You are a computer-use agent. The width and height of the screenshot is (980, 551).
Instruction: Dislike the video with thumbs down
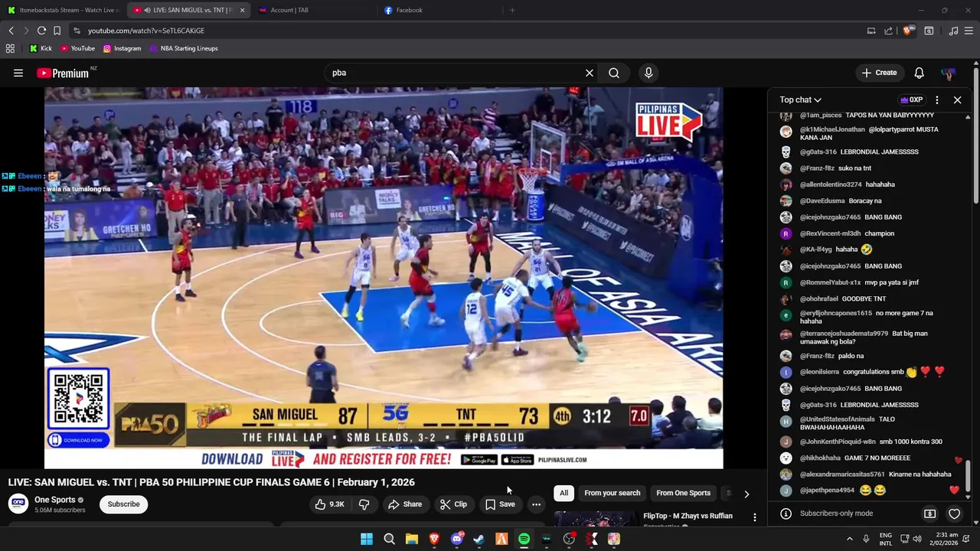click(364, 504)
